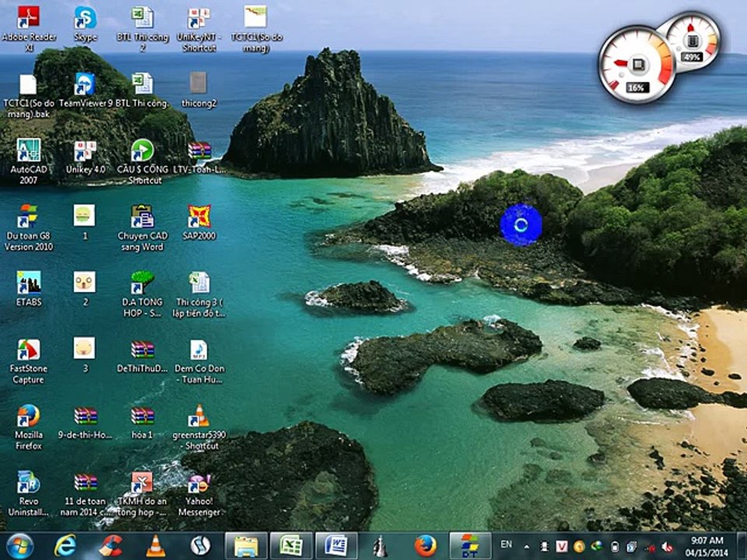Launch Skype from the desktop

(x=86, y=18)
